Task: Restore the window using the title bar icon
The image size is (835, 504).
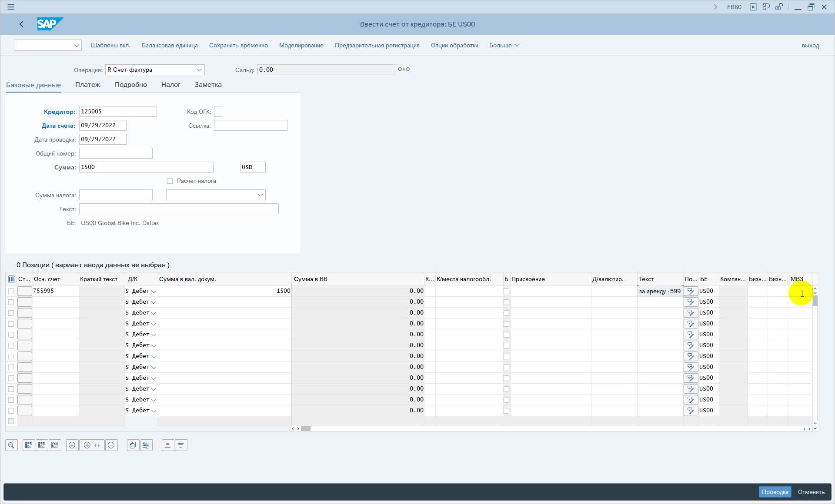Action: [811, 7]
